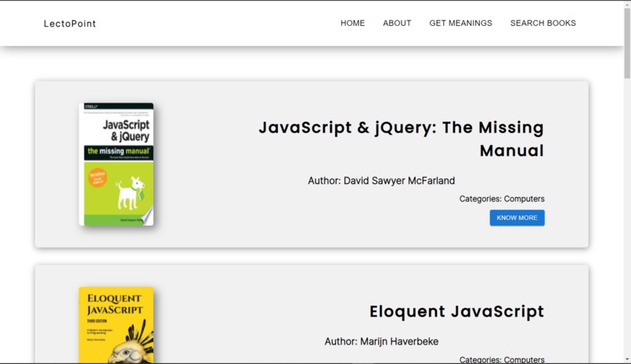Open the HOME nav link
The height and width of the screenshot is (364, 631).
tap(352, 23)
